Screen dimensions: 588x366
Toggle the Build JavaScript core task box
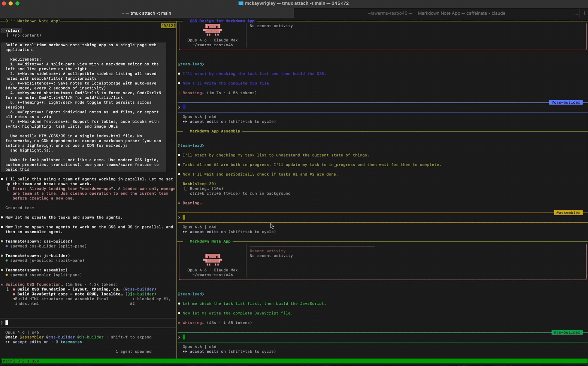point(14,294)
